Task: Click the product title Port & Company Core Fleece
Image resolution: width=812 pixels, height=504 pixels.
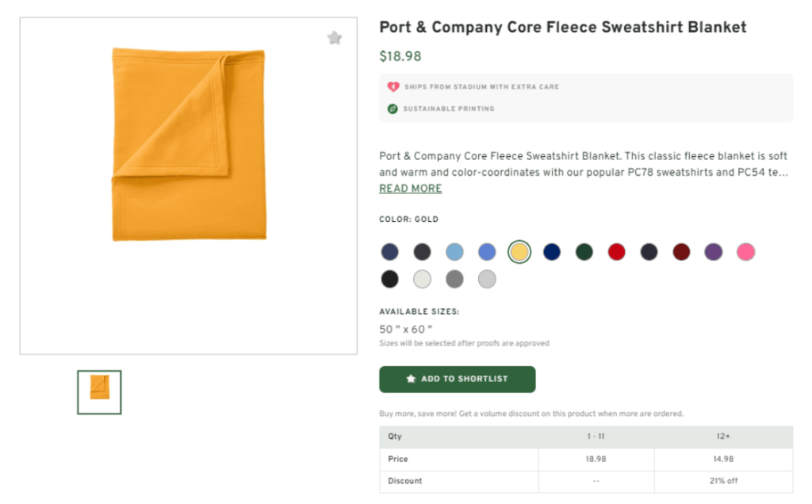Action: point(564,26)
